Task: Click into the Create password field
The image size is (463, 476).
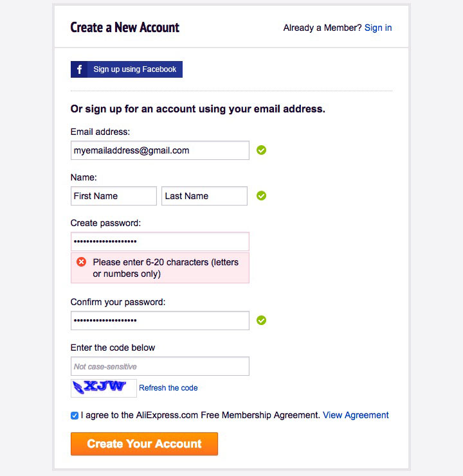Action: 159,242
